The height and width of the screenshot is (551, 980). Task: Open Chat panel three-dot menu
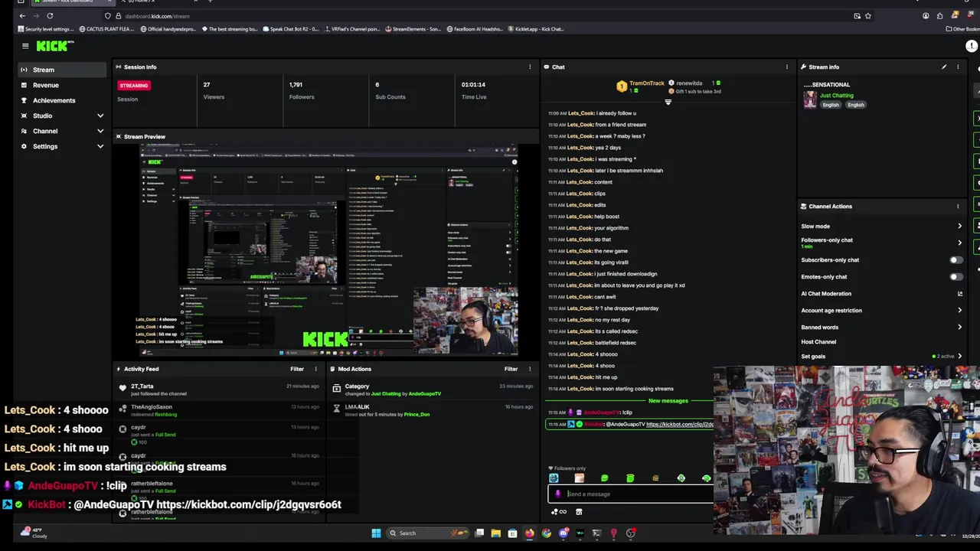tap(786, 67)
